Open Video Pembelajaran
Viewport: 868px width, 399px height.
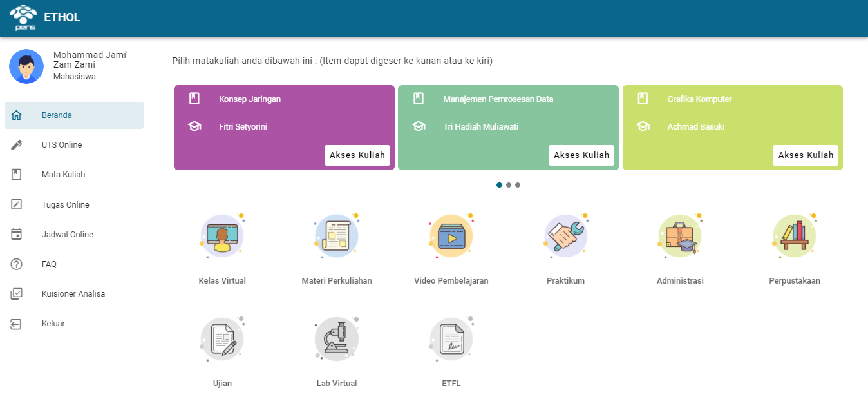(x=451, y=236)
